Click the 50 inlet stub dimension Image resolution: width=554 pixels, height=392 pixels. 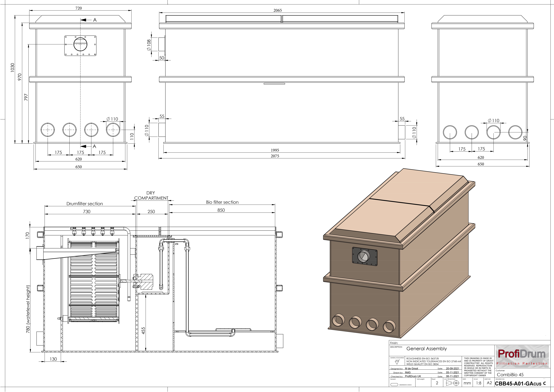162,58
